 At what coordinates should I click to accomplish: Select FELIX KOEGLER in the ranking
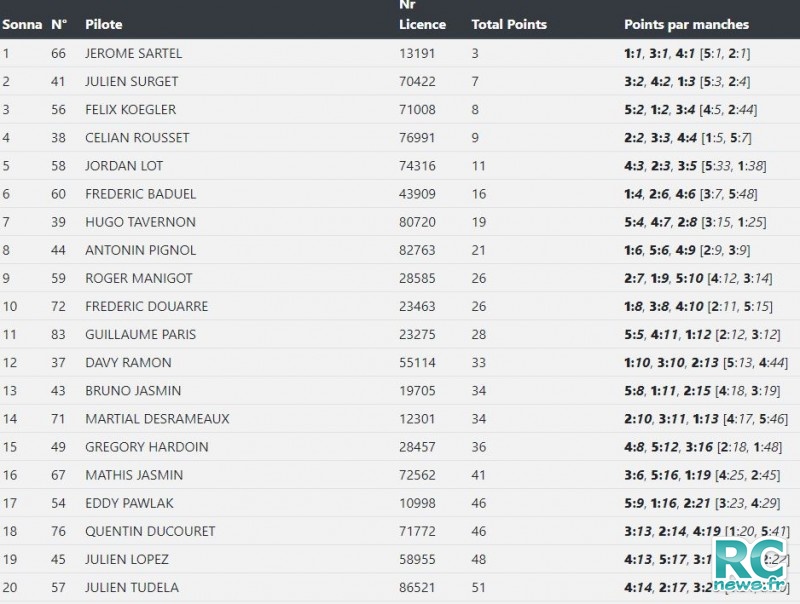131,110
